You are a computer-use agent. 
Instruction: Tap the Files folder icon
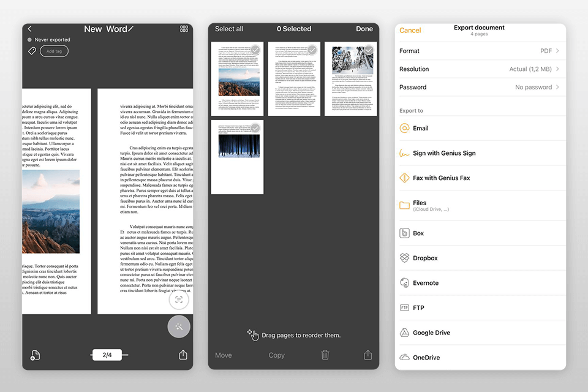tap(404, 205)
